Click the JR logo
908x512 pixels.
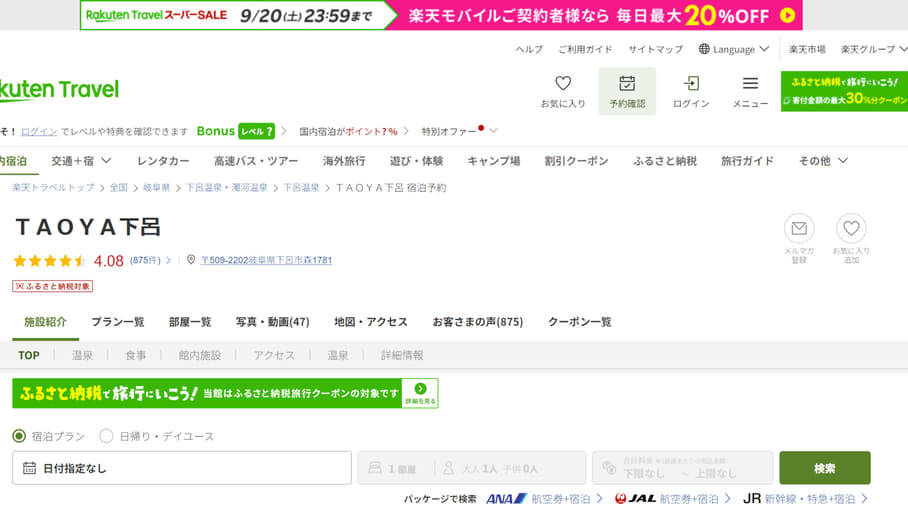tap(752, 498)
